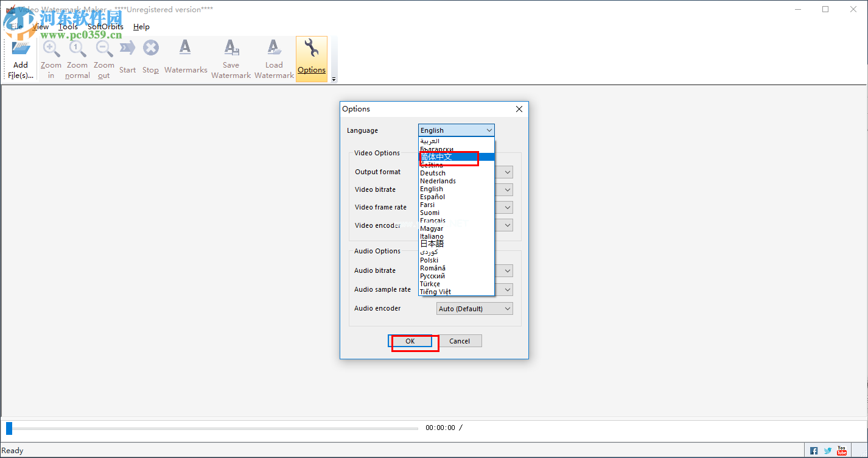The image size is (868, 458).
Task: Click the Zoom in magnifier icon
Action: point(51,49)
